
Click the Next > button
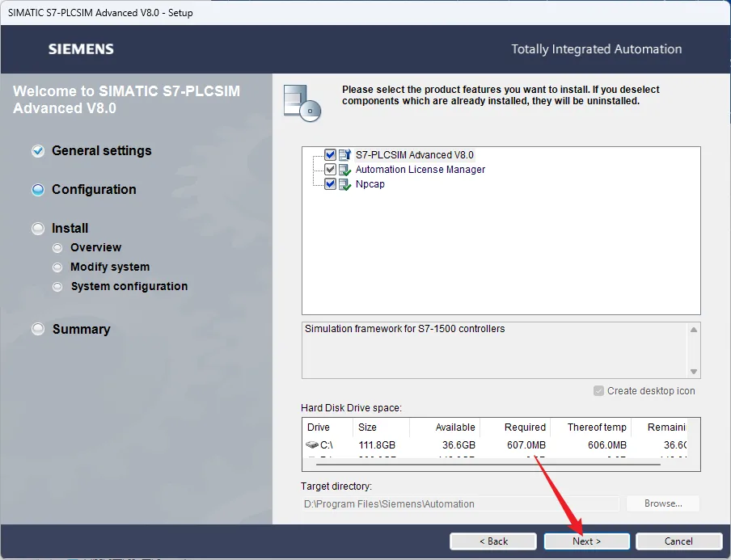coord(586,541)
